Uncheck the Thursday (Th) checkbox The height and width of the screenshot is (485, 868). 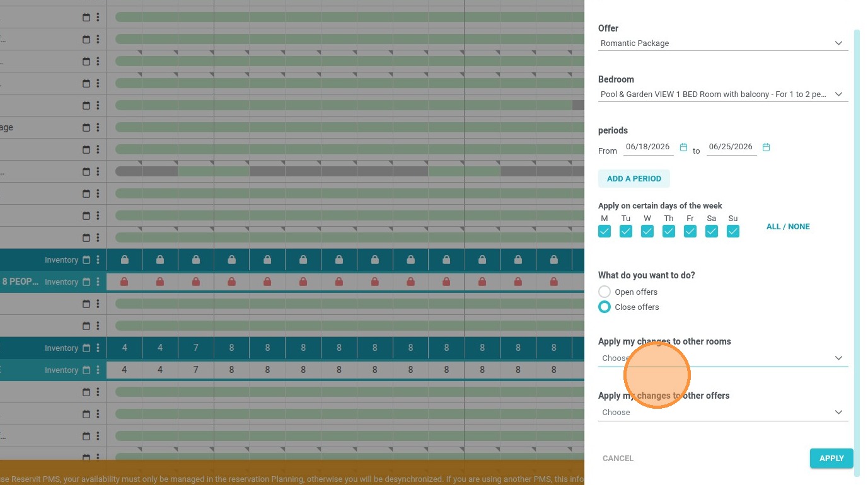click(669, 231)
